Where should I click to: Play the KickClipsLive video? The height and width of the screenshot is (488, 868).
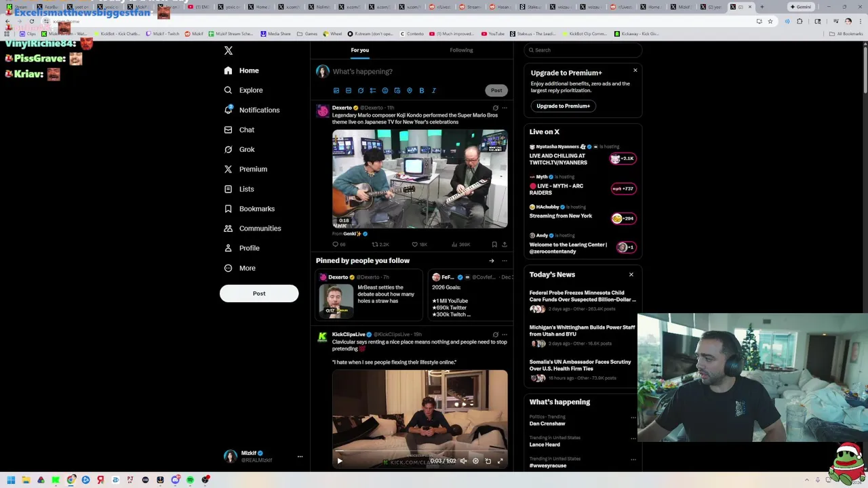pos(340,461)
